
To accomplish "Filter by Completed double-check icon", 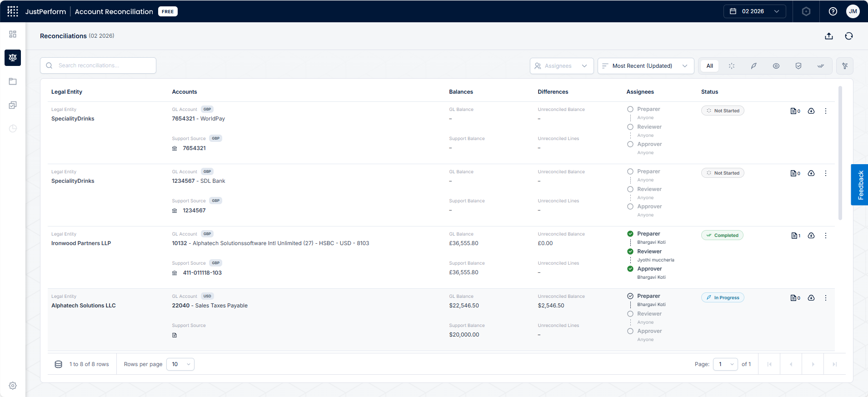I will [x=821, y=66].
